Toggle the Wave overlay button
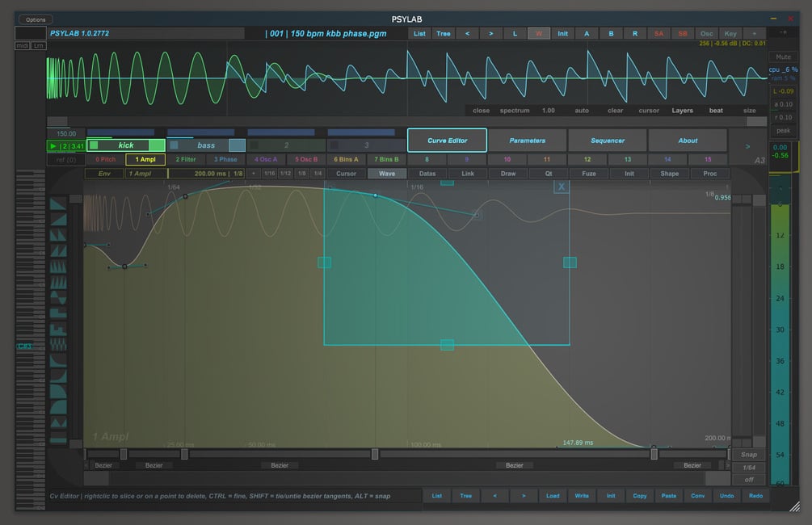 (387, 174)
